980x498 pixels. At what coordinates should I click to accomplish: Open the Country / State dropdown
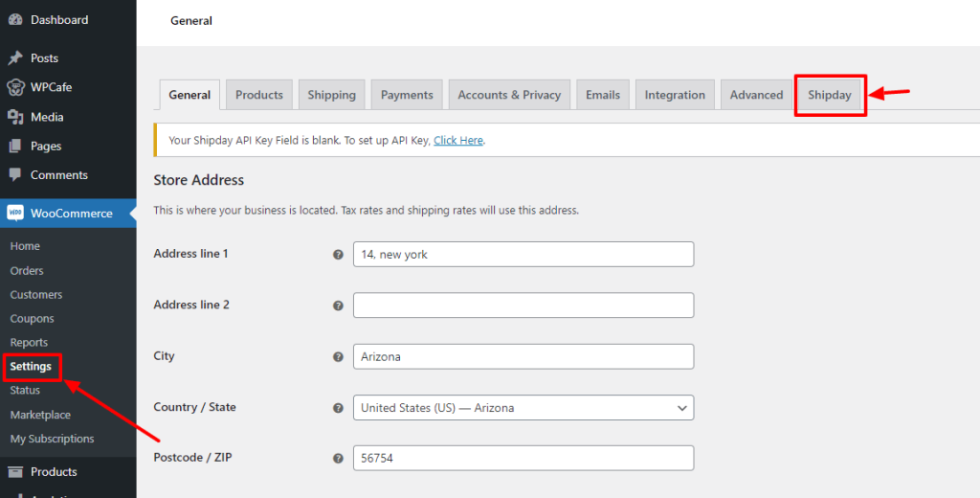(x=523, y=407)
